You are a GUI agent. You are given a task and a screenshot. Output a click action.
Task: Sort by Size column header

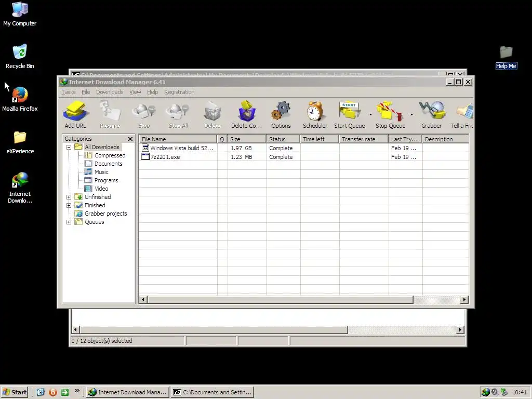click(247, 139)
